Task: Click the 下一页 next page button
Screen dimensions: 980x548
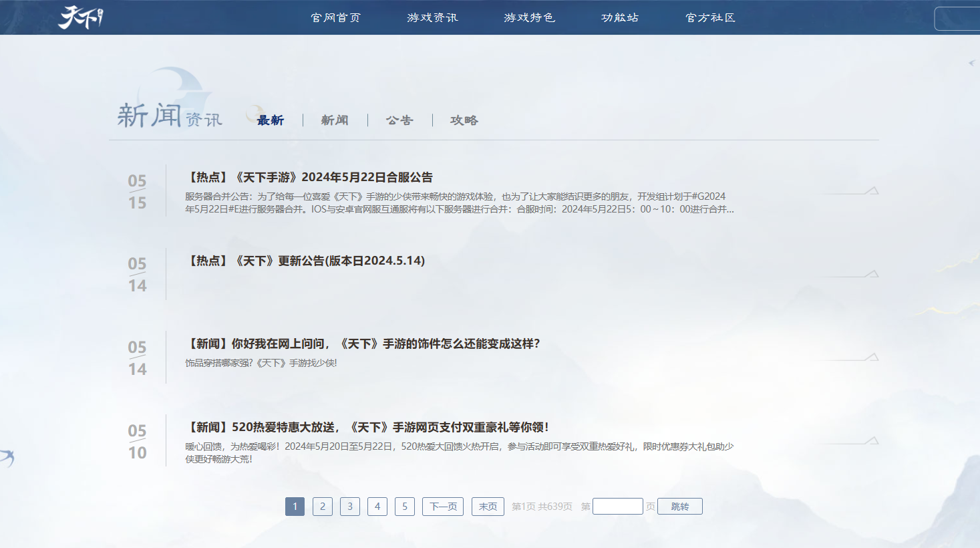Action: [x=443, y=507]
